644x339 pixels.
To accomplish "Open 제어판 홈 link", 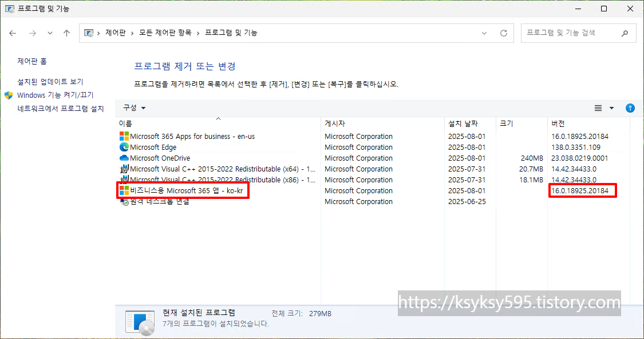I will pos(32,61).
